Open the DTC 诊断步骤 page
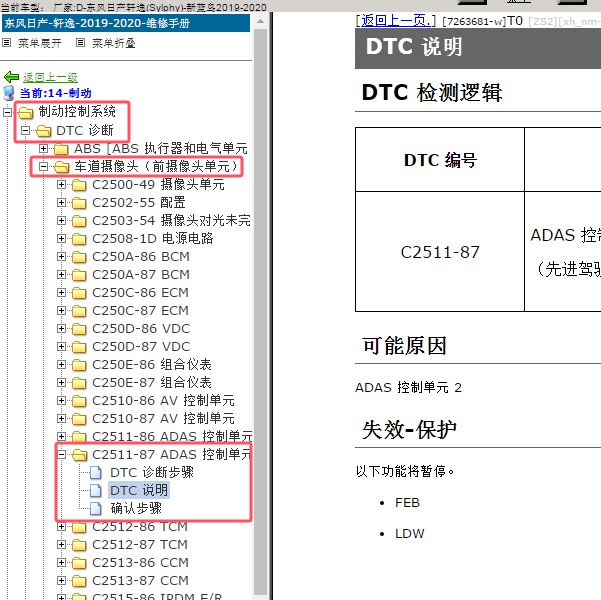This screenshot has height=600, width=601. click(152, 472)
